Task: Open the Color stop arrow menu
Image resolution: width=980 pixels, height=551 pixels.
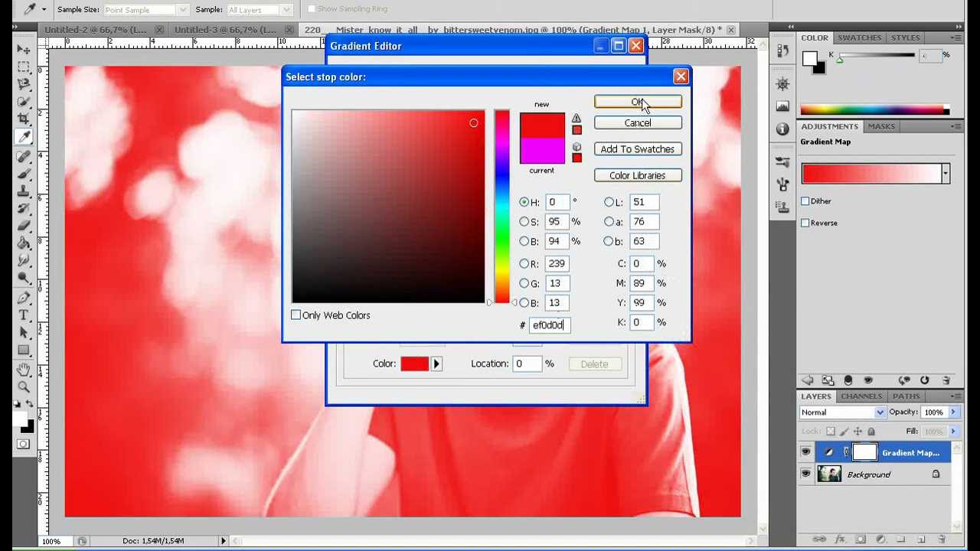Action: pyautogui.click(x=436, y=364)
